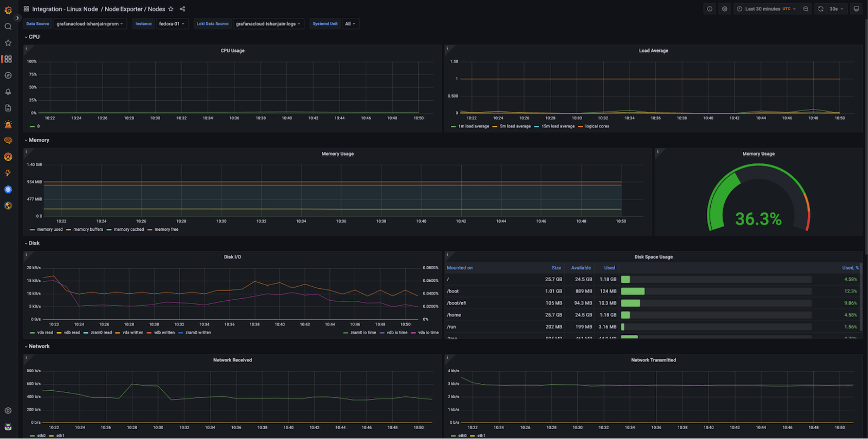Open the Search item in the sidebar
The height and width of the screenshot is (439, 868).
(8, 27)
